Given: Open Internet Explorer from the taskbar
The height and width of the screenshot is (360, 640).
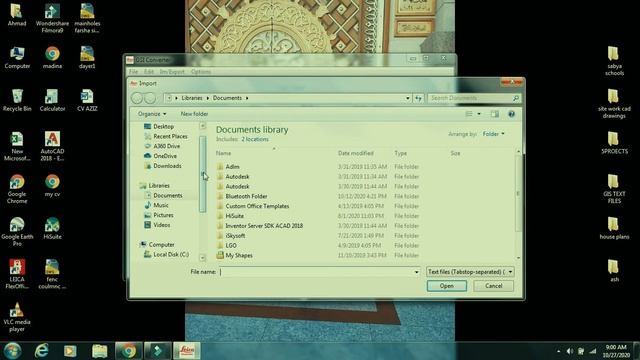Looking at the screenshot, I should tap(42, 351).
